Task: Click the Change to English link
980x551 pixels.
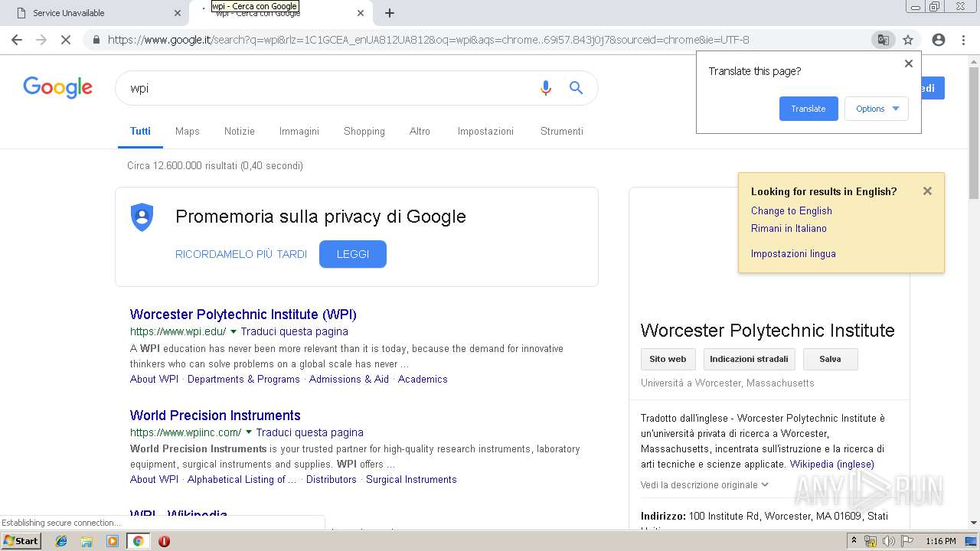Action: (x=792, y=210)
